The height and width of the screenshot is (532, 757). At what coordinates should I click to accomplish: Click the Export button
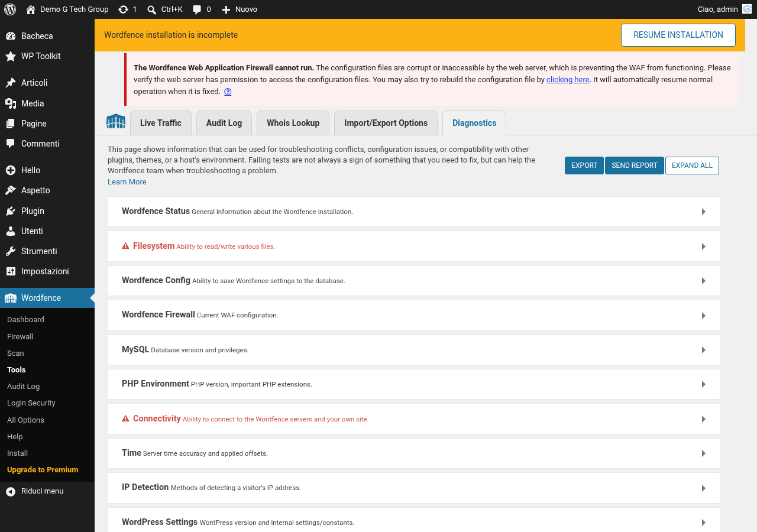coord(584,166)
